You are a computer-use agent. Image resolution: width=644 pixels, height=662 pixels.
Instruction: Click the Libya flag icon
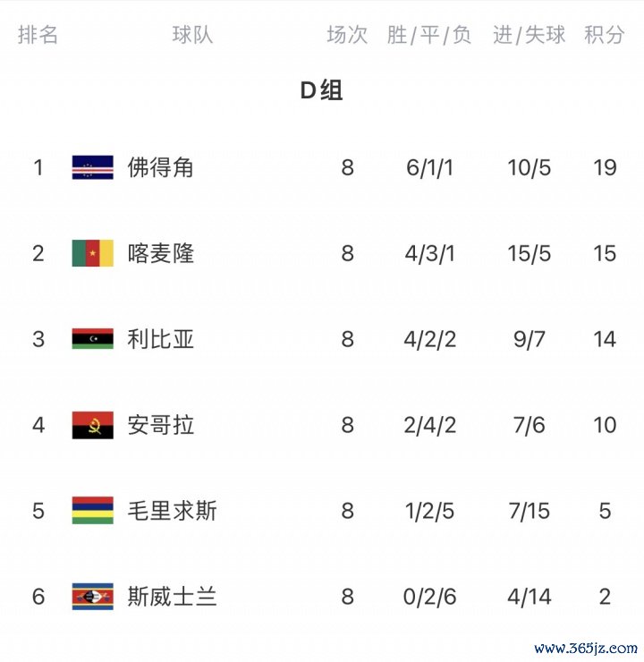92,339
